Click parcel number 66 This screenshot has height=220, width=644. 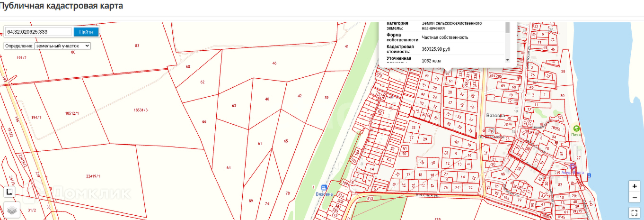[204, 121]
